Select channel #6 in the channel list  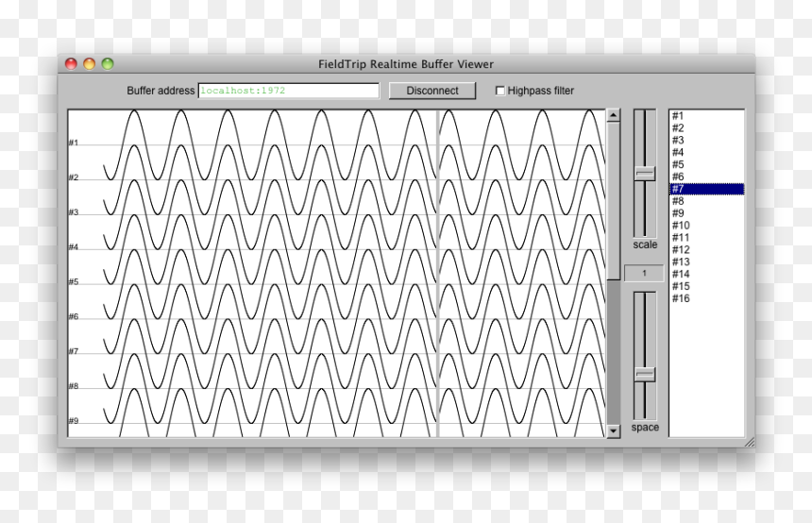click(x=707, y=177)
